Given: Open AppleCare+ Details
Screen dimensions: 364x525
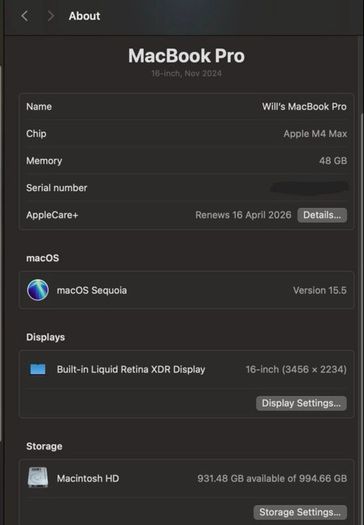Looking at the screenshot, I should tap(322, 215).
